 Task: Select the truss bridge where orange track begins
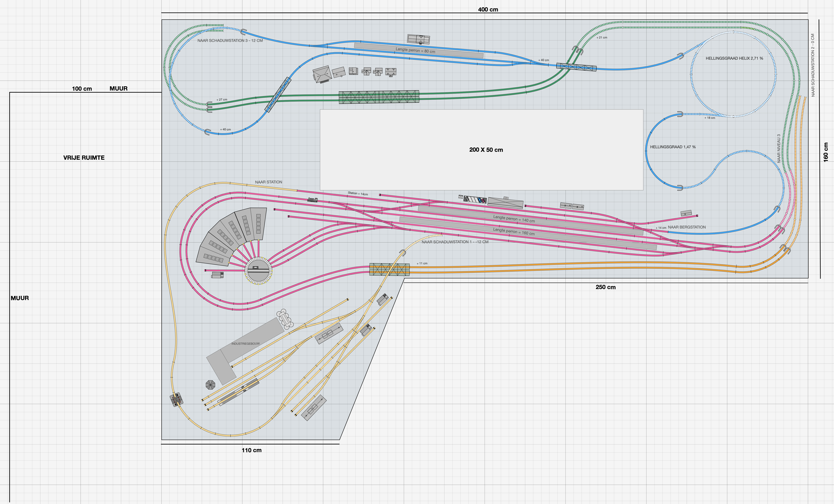point(389,269)
